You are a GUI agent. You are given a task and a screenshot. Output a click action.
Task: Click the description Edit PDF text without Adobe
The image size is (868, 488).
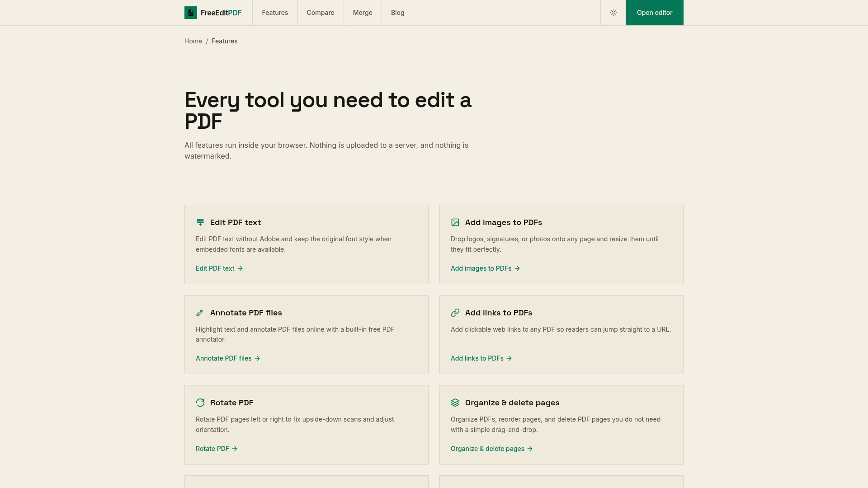pos(294,244)
